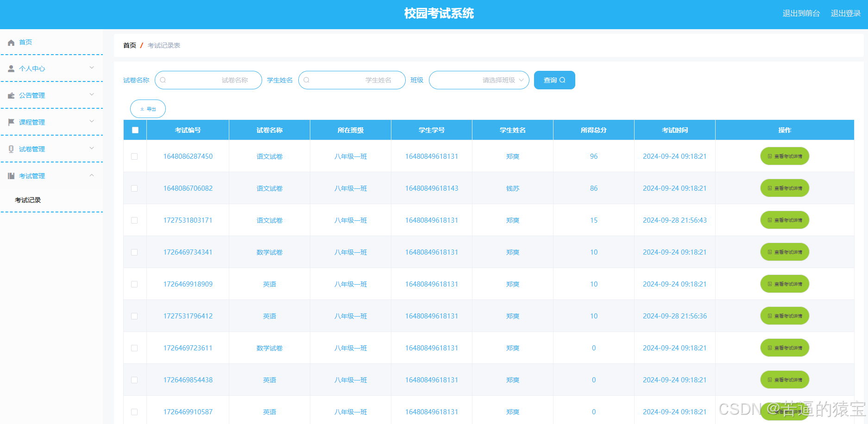
Task: Click score 86 in the table
Action: click(594, 188)
